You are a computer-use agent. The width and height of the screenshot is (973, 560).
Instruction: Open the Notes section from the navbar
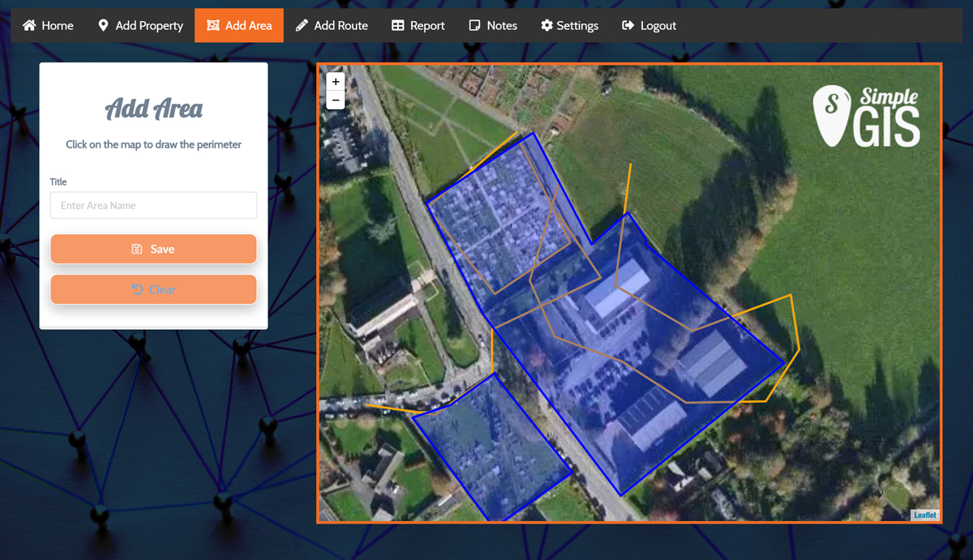(x=492, y=25)
